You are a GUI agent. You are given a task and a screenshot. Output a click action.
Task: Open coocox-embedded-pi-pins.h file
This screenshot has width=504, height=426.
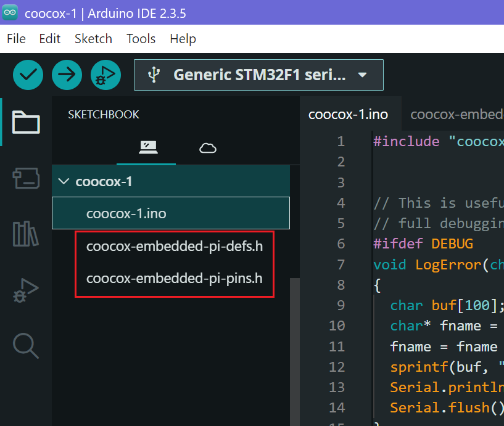coord(175,278)
